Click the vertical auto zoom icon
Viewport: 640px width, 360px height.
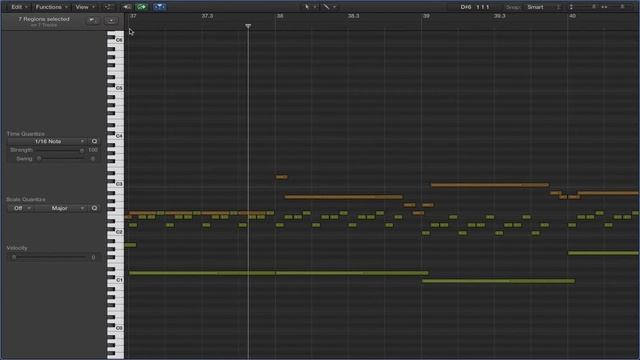pyautogui.click(x=559, y=7)
